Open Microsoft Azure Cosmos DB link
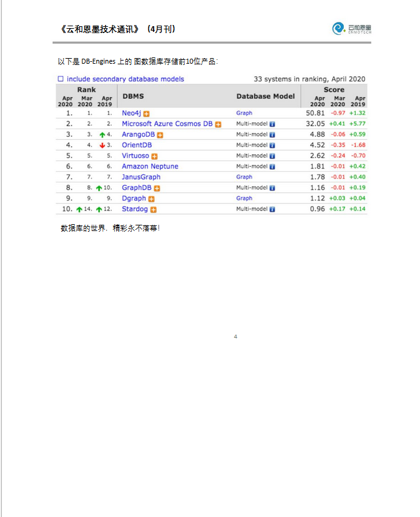The image size is (420, 517). tap(167, 124)
